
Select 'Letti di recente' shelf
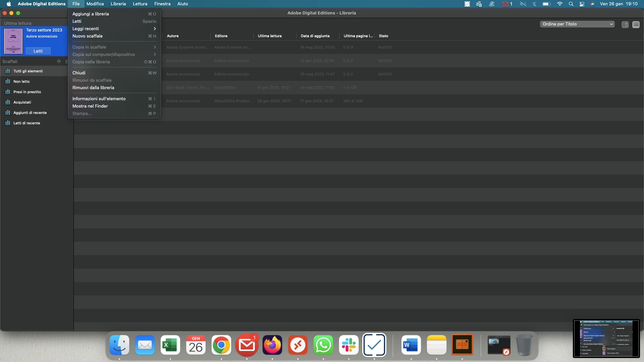[x=26, y=123]
